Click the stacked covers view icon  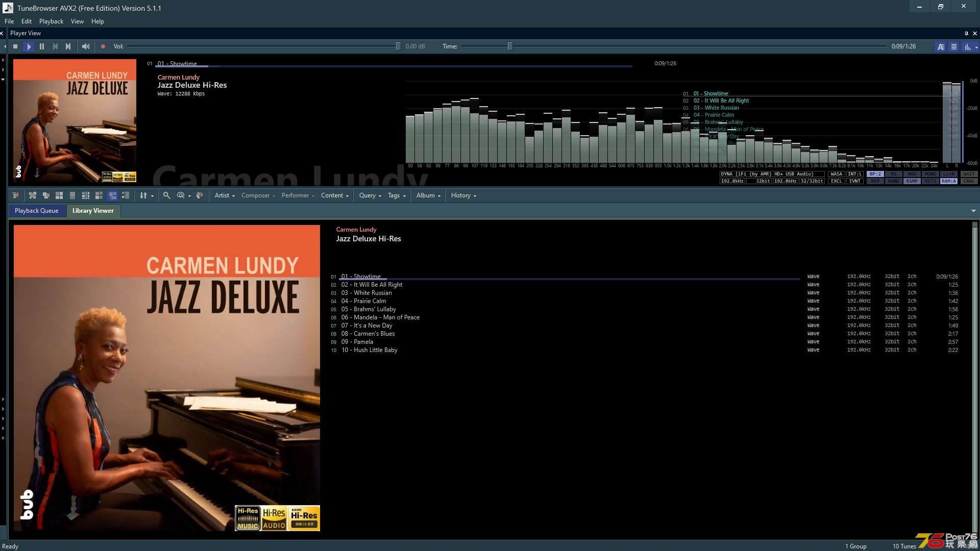click(46, 195)
